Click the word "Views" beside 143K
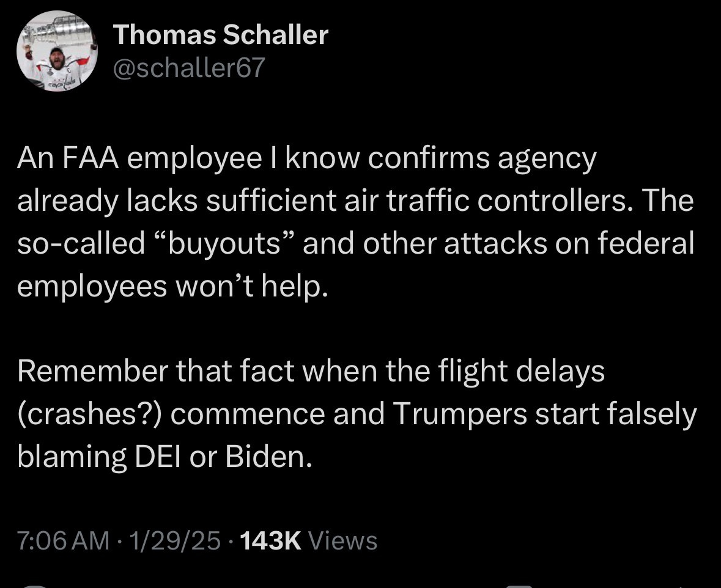 pyautogui.click(x=343, y=540)
